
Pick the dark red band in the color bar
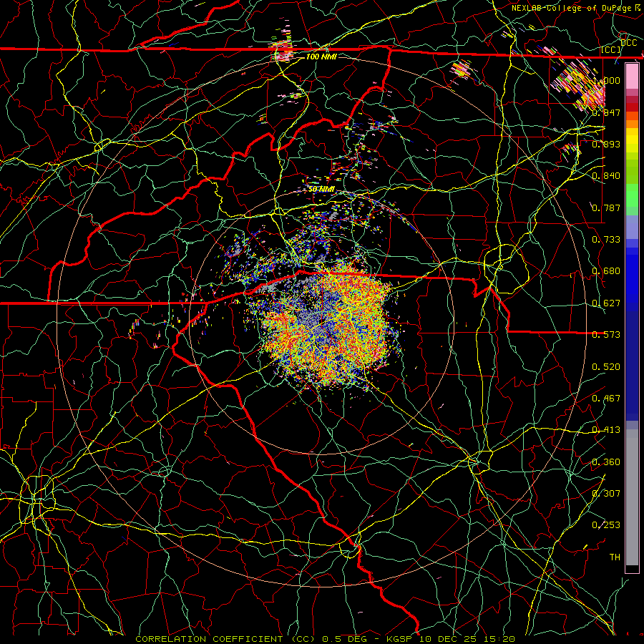point(632,107)
